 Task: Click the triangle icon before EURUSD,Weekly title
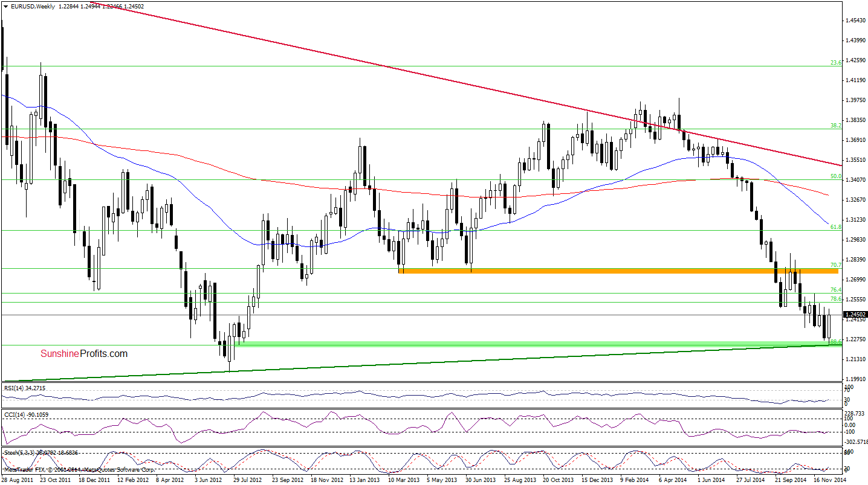click(5, 6)
